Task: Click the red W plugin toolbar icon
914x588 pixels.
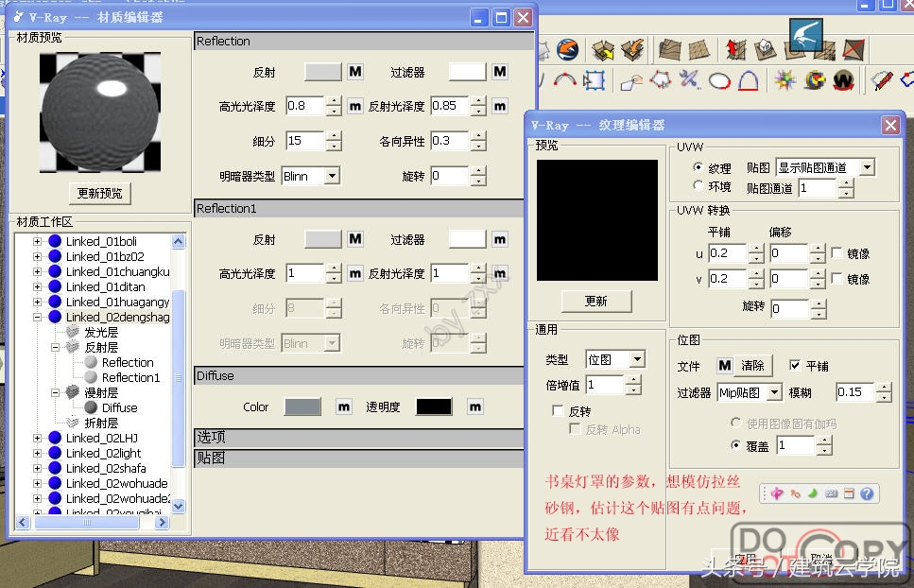Action: click(844, 78)
